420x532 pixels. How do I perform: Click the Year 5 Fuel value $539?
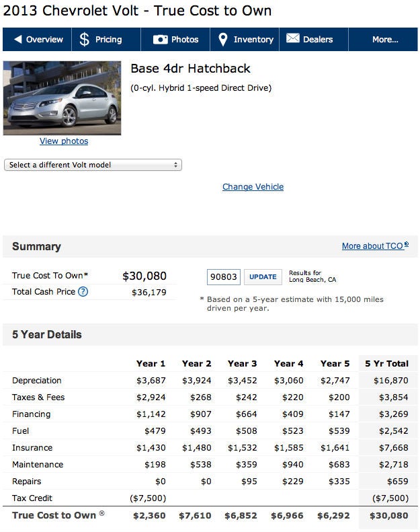pyautogui.click(x=339, y=431)
